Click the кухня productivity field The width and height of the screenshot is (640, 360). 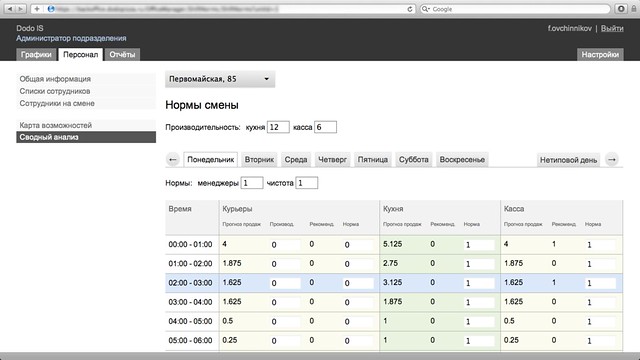[278, 127]
